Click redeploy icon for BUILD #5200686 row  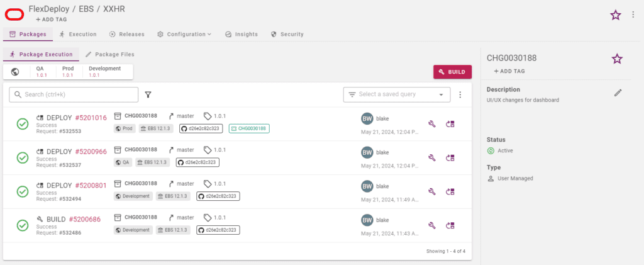[450, 225]
